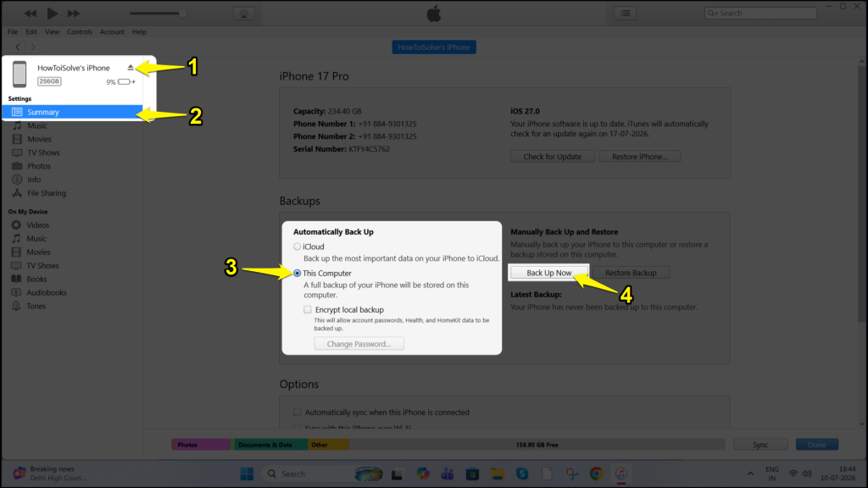868x488 pixels.
Task: Open the volume speaker tray icon
Action: 807,474
